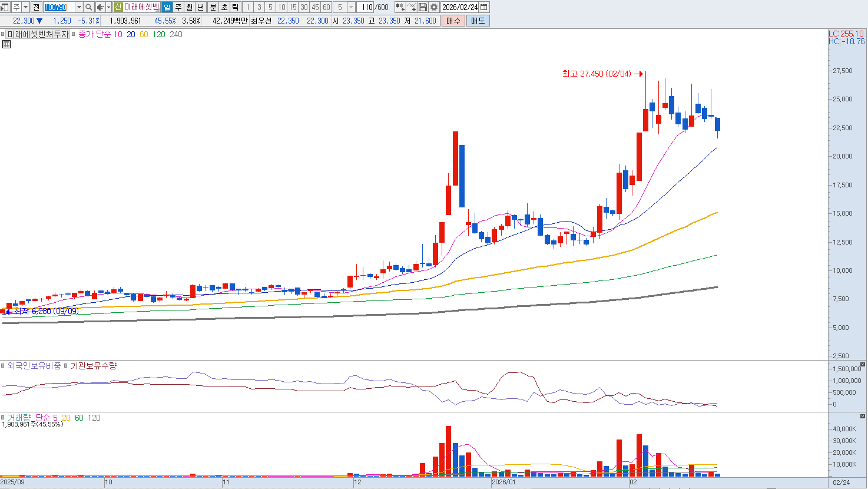Select the 년 (yearly) period tab
868x489 pixels.
201,7
